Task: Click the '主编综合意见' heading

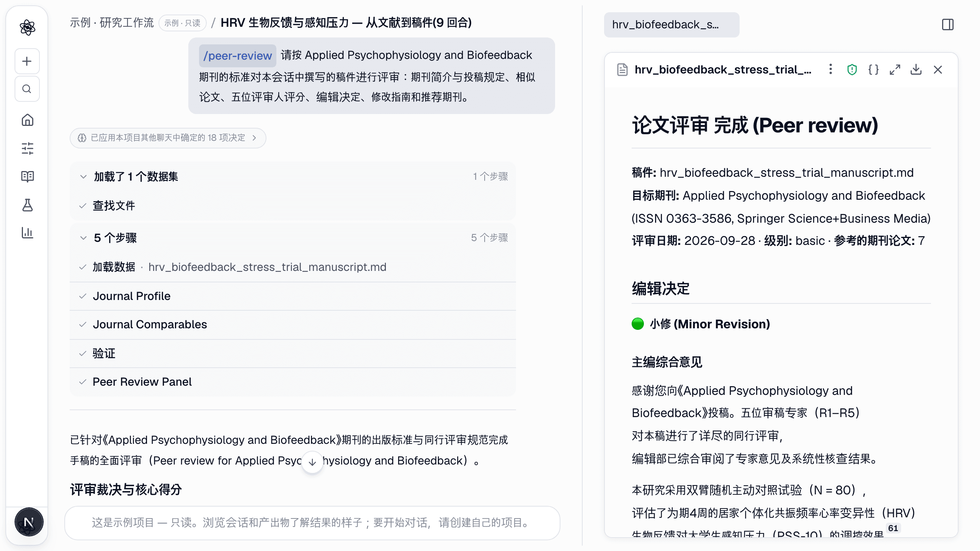Action: coord(667,362)
